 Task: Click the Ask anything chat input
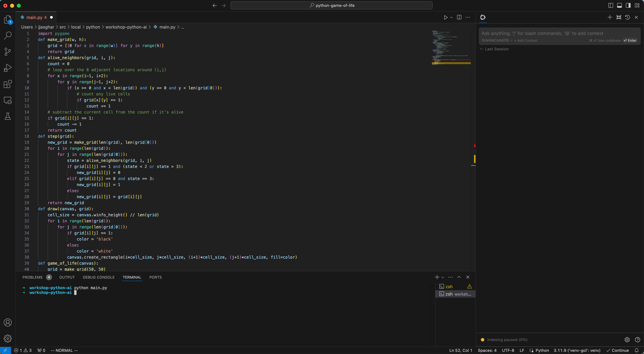coord(559,33)
